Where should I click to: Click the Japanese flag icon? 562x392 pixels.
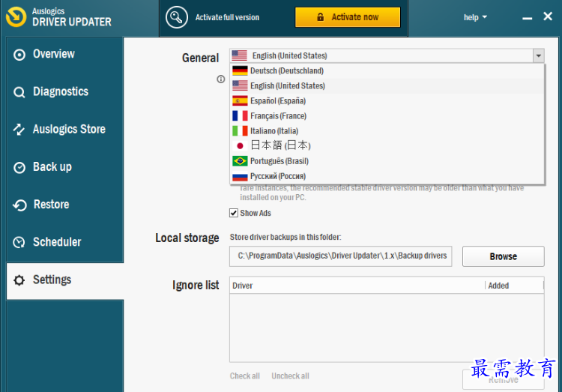coord(240,146)
